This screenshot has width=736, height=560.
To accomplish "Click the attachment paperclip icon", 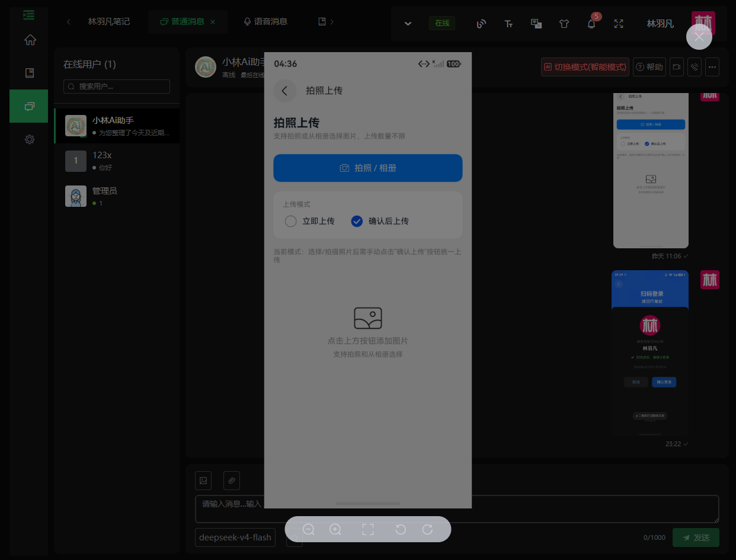I will click(232, 481).
